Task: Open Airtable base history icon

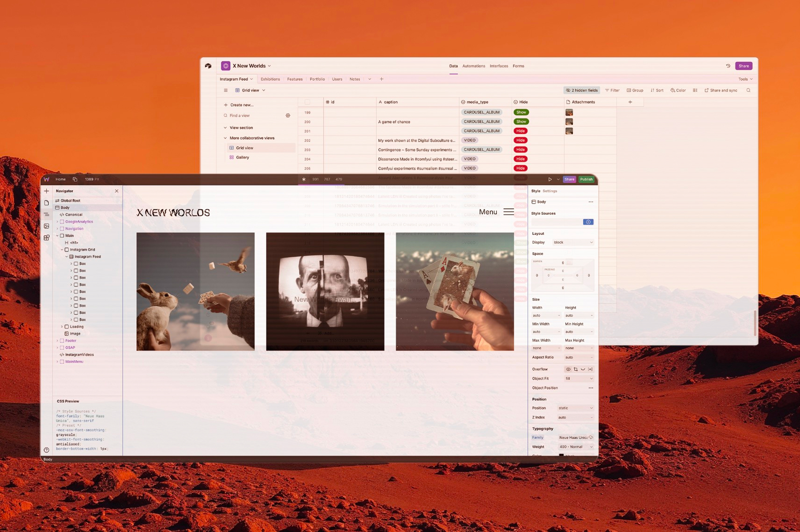Action: point(728,66)
